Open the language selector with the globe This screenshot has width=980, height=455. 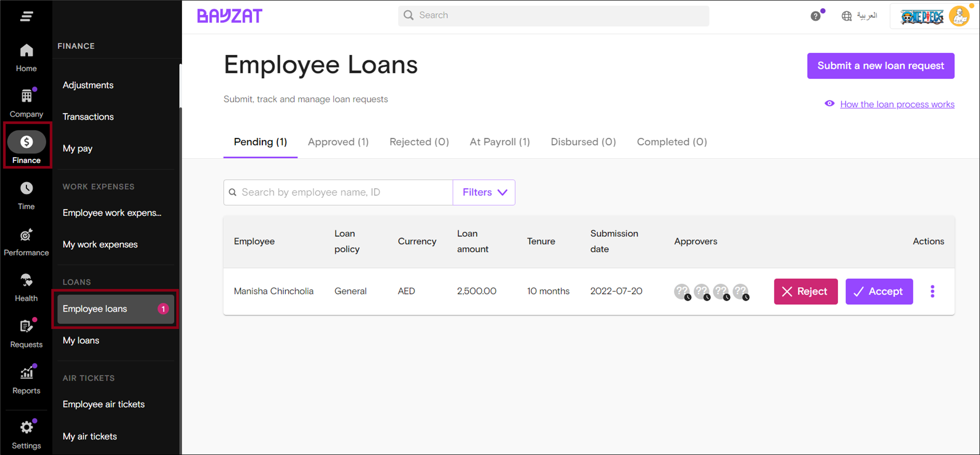tap(846, 16)
